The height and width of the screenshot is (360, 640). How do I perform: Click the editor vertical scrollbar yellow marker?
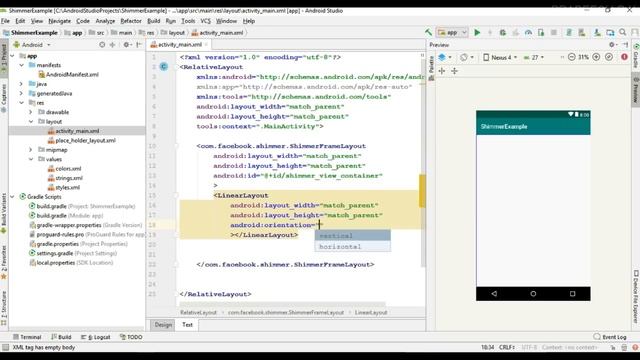click(422, 191)
